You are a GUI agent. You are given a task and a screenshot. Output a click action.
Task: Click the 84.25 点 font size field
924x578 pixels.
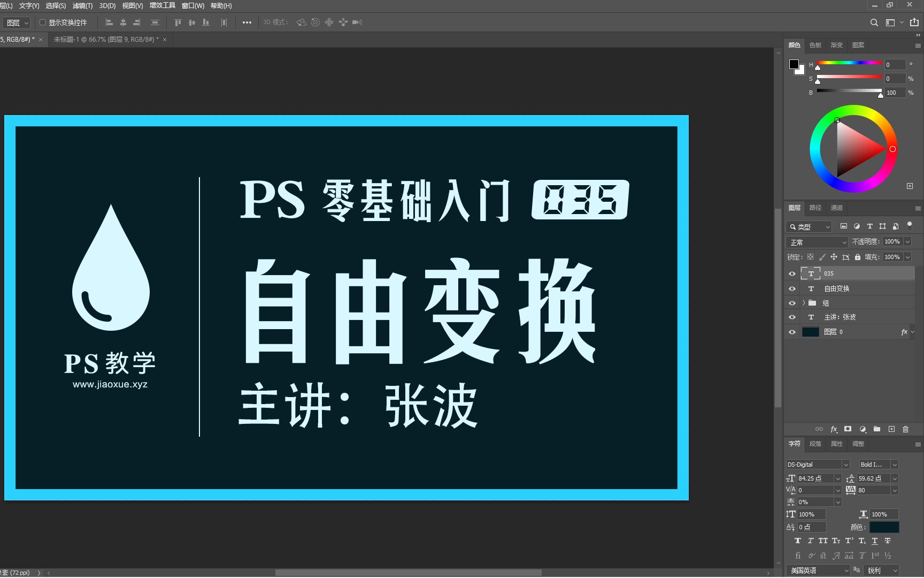click(814, 478)
